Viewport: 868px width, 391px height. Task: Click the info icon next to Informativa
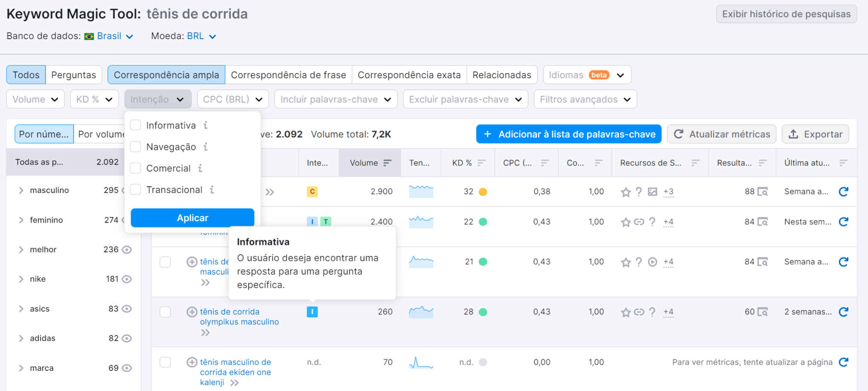coord(205,125)
